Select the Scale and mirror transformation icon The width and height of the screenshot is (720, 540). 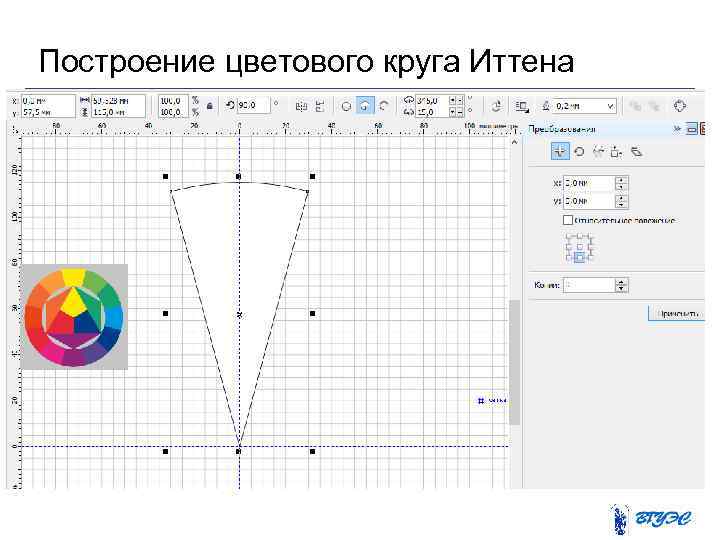[598, 152]
